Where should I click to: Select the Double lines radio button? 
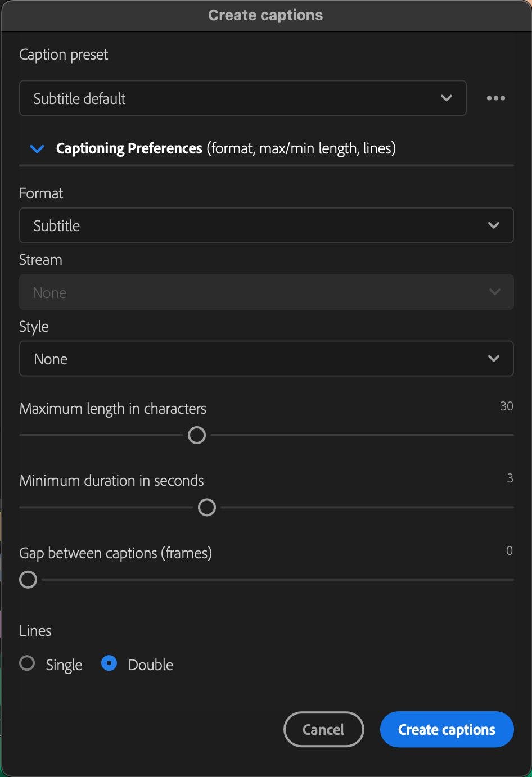point(109,663)
